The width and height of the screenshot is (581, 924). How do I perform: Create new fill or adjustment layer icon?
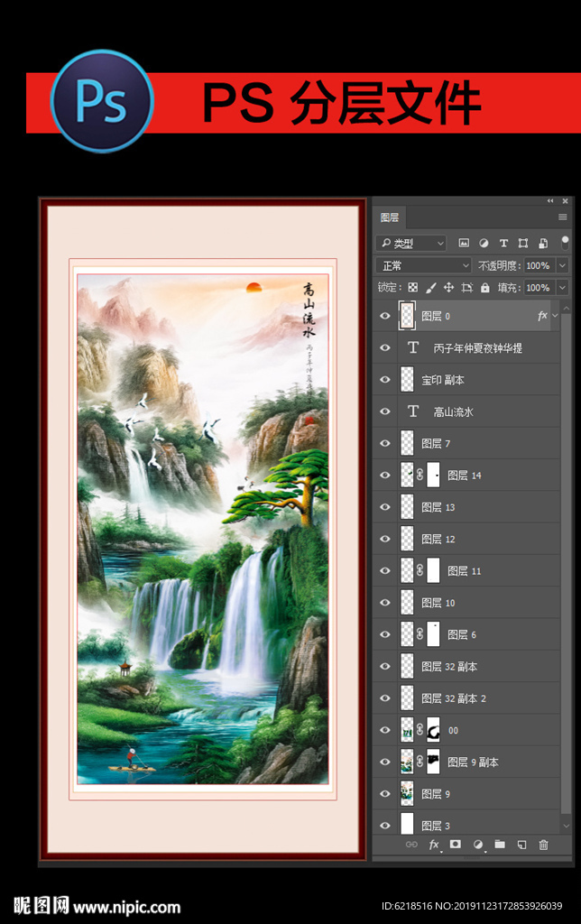click(478, 845)
